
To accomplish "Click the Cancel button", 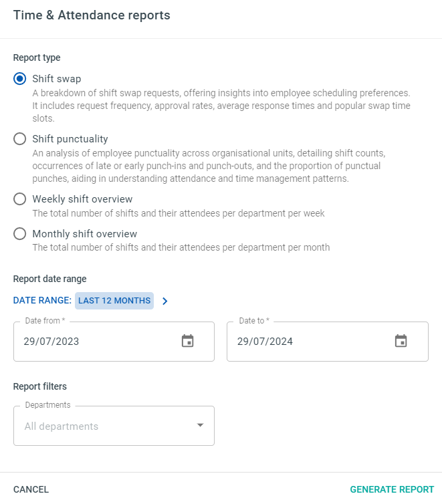I will (31, 489).
